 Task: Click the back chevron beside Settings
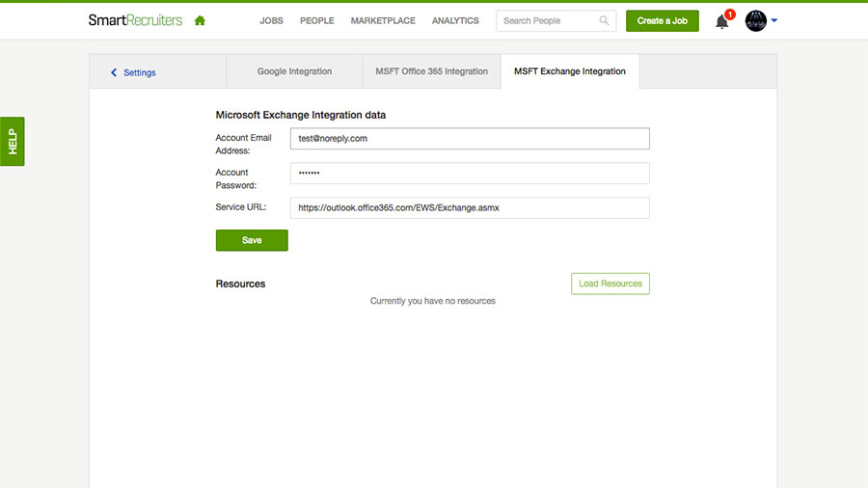click(x=114, y=72)
